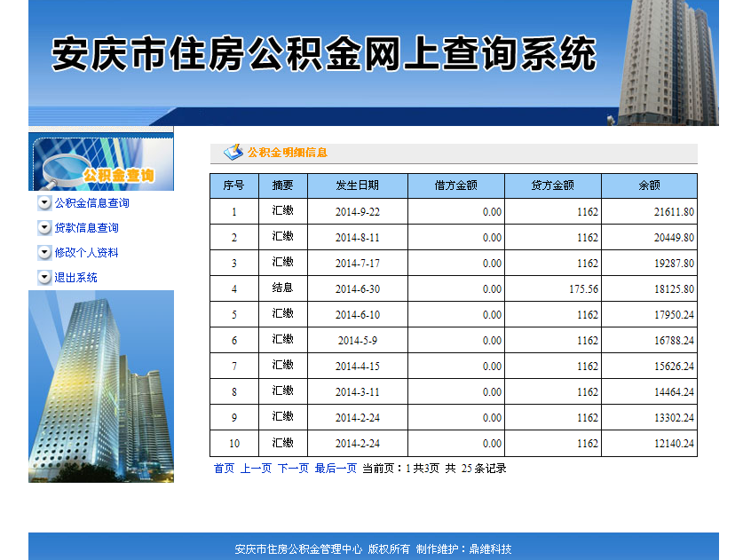
Task: Click 上一页 previous page link
Action: point(256,468)
